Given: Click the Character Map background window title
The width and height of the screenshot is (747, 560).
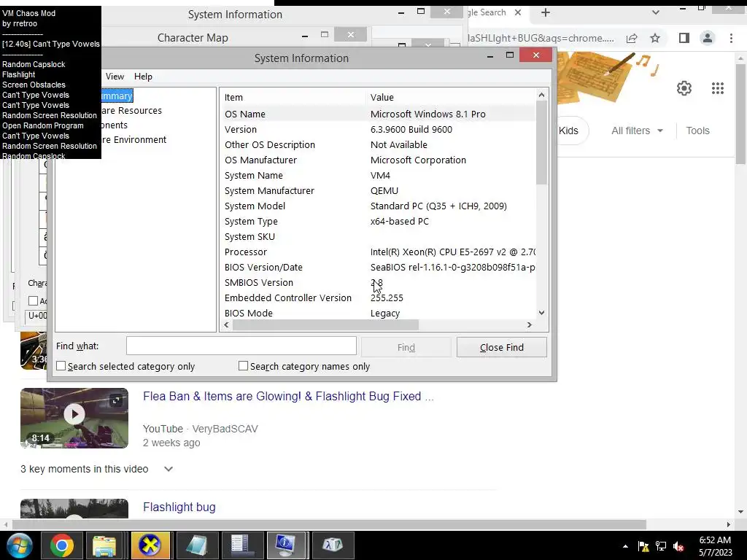Looking at the screenshot, I should click(193, 38).
